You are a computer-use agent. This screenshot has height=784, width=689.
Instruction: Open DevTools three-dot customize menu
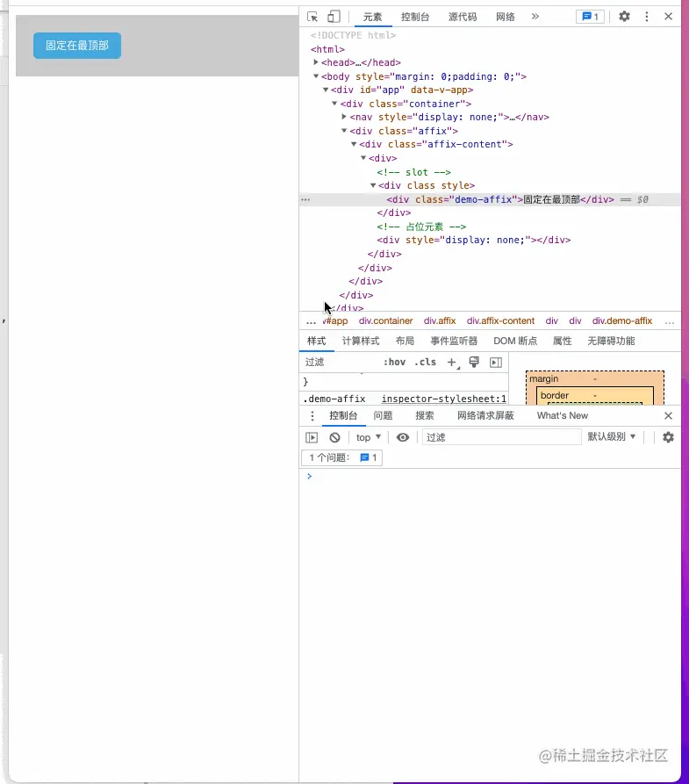[647, 17]
